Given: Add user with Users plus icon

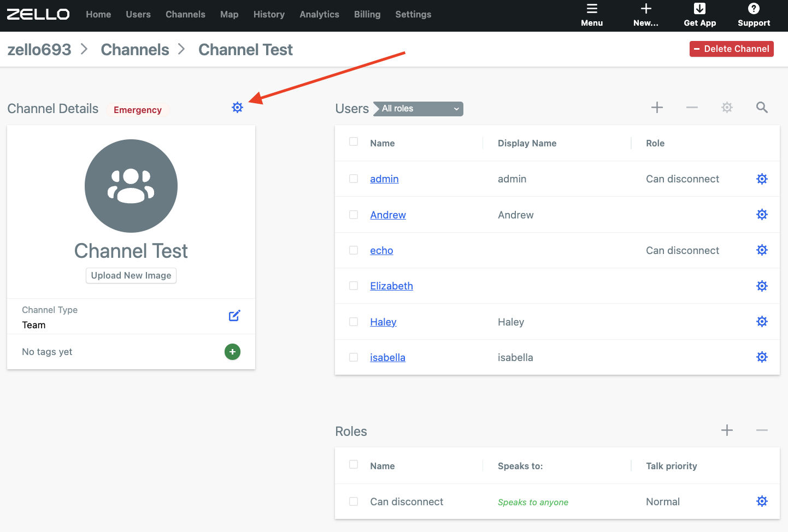Looking at the screenshot, I should (657, 108).
